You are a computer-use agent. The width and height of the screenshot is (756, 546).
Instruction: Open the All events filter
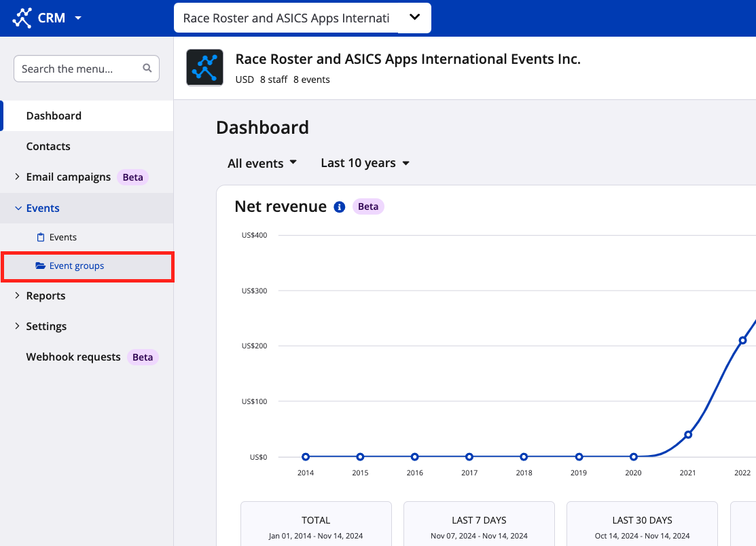point(262,164)
